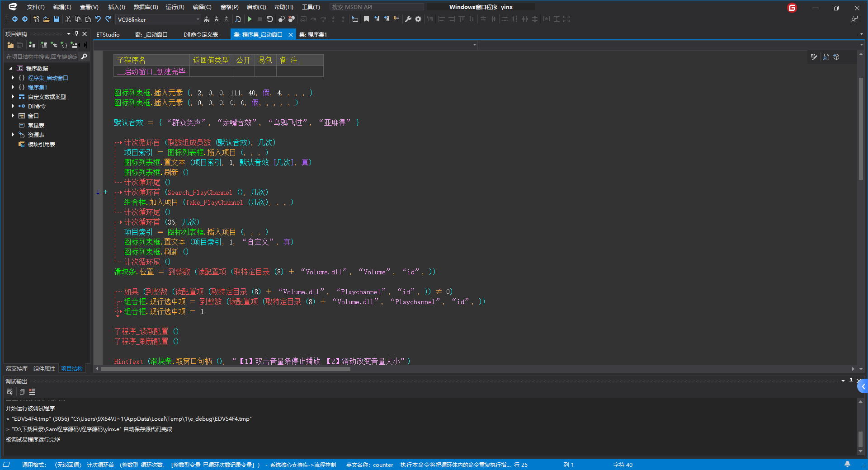The height and width of the screenshot is (470, 868).
Task: Focus the 搜索 MSDN API search field
Action: (x=377, y=7)
